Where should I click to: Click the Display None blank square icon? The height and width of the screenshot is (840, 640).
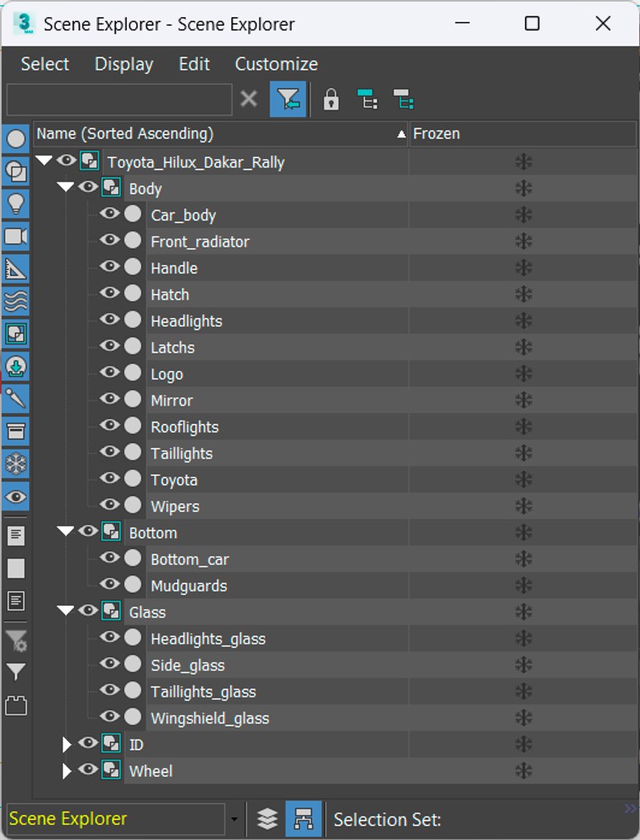(16, 569)
